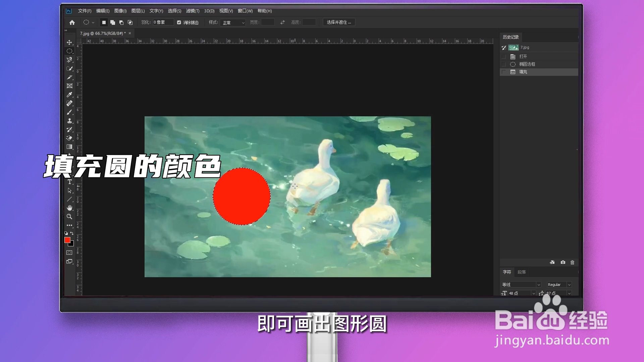Image resolution: width=644 pixels, height=362 pixels.
Task: Choose Add to selection mode
Action: coord(113,22)
